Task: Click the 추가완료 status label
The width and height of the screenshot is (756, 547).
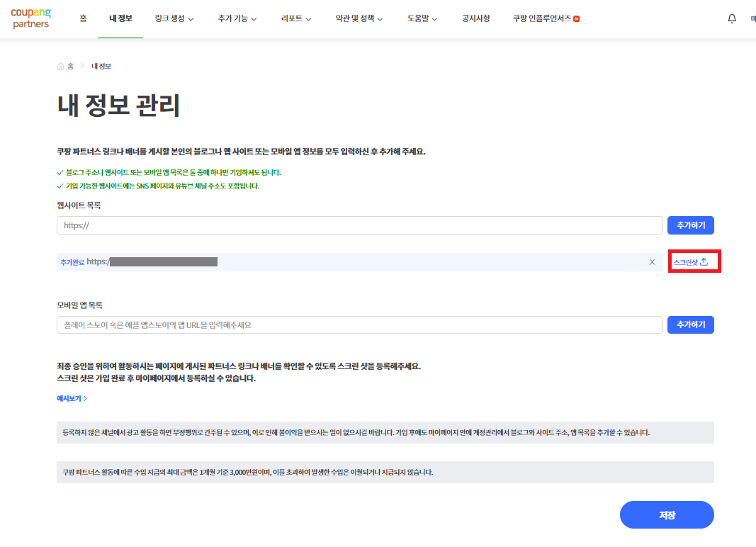Action: click(x=72, y=262)
